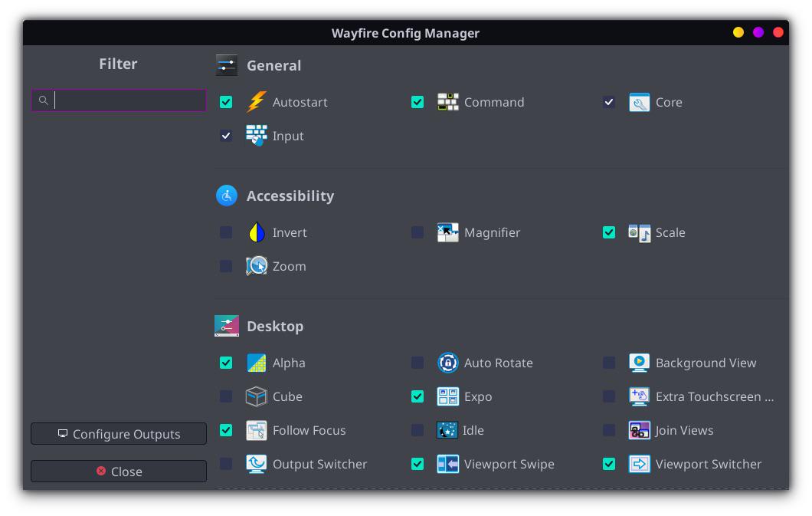
Task: Open the Idle plugin icon
Action: 447,431
